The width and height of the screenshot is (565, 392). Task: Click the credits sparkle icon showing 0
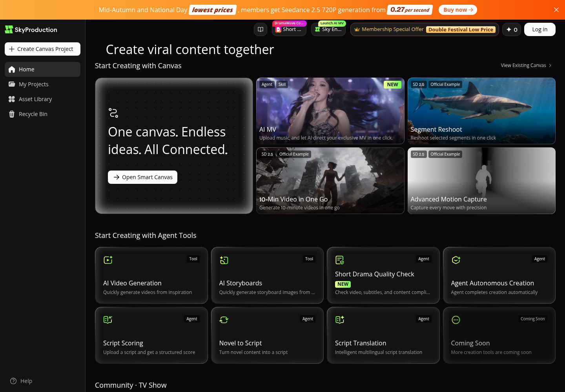[x=509, y=29]
